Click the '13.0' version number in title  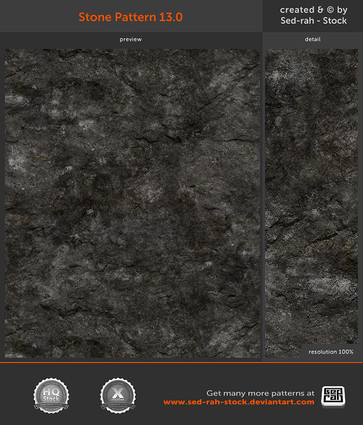click(171, 17)
